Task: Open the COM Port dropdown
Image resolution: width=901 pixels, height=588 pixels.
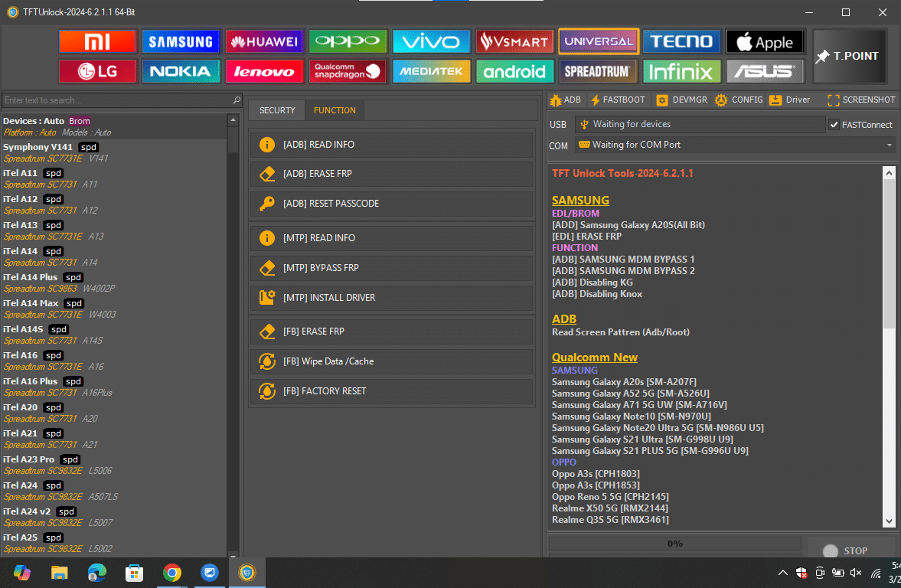Action: [889, 145]
